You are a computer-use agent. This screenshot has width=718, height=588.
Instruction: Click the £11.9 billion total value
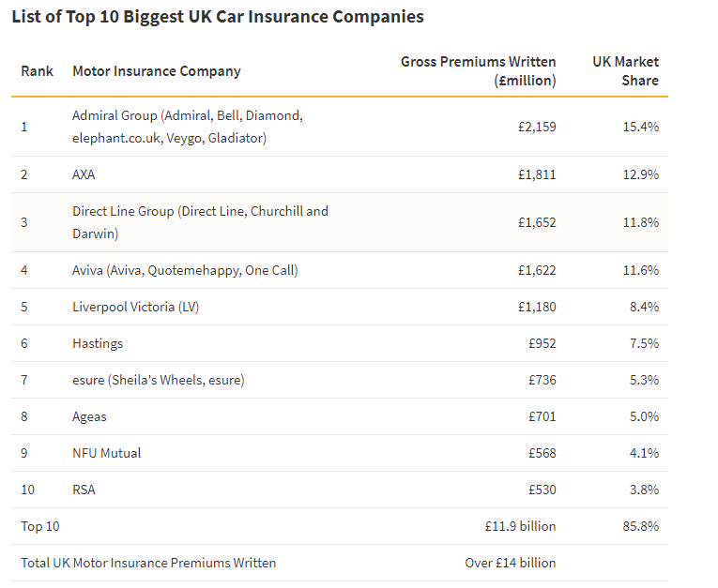point(520,527)
